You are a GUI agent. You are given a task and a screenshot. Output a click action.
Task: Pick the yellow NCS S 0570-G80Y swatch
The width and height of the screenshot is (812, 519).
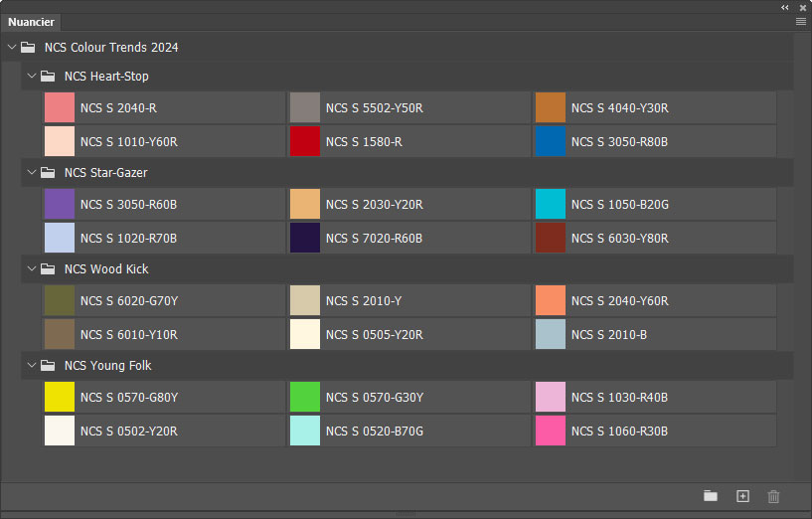coord(60,397)
